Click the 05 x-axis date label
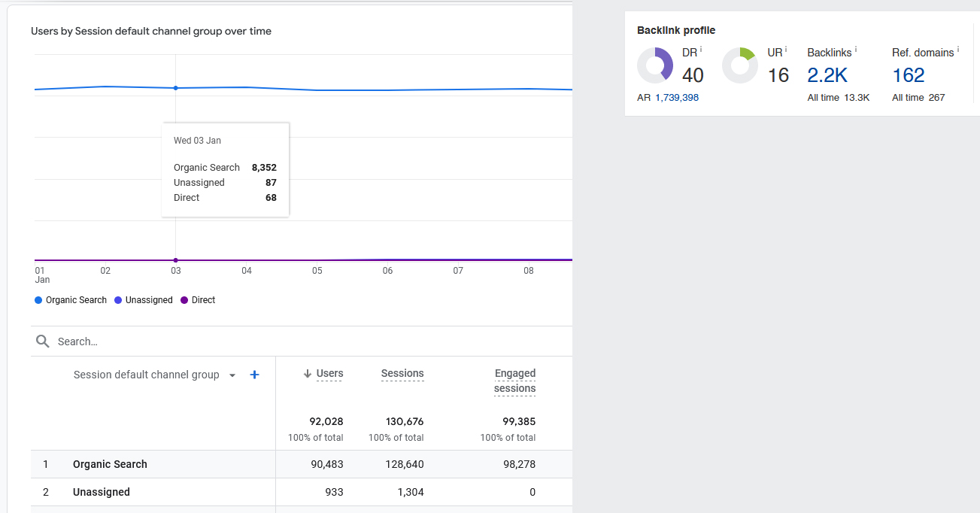The width and height of the screenshot is (980, 513). (317, 271)
